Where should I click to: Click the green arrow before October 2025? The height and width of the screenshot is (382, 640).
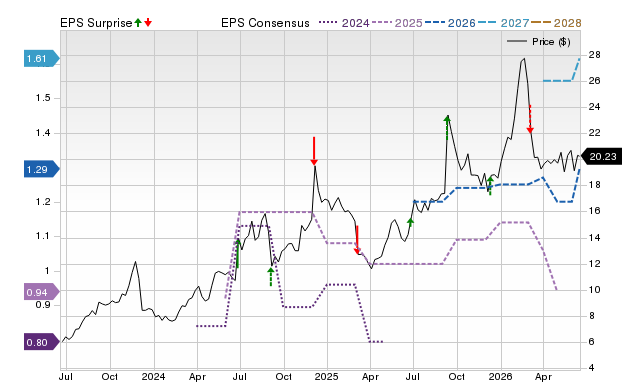pyautogui.click(x=447, y=127)
